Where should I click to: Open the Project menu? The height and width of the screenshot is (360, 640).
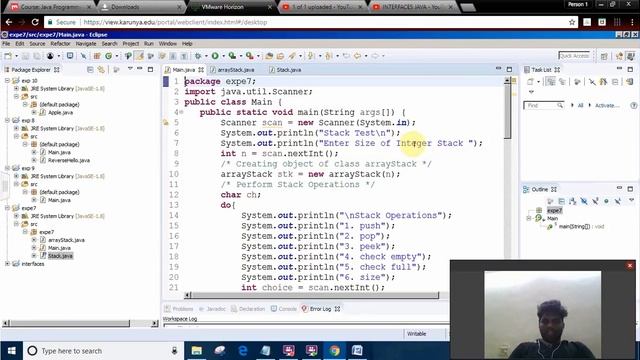(131, 44)
